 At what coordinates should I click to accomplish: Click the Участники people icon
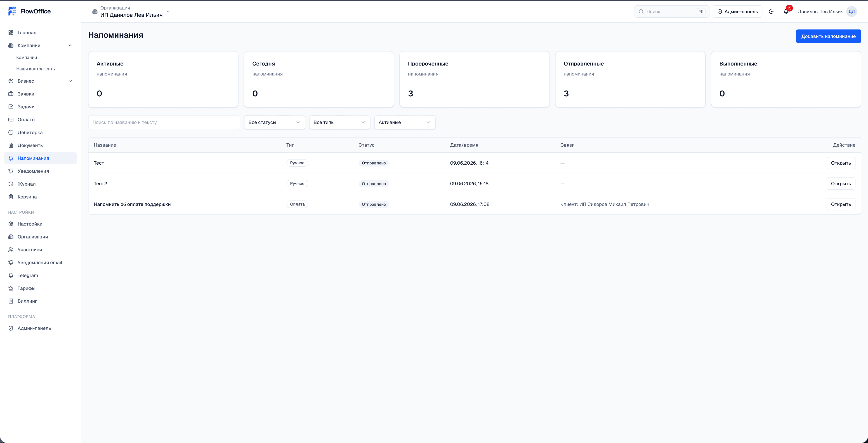pyautogui.click(x=11, y=250)
